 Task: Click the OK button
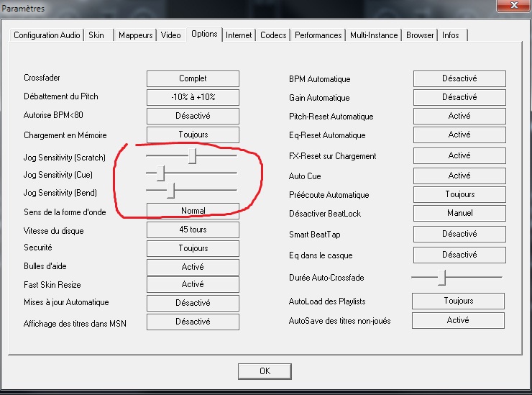[x=265, y=371]
